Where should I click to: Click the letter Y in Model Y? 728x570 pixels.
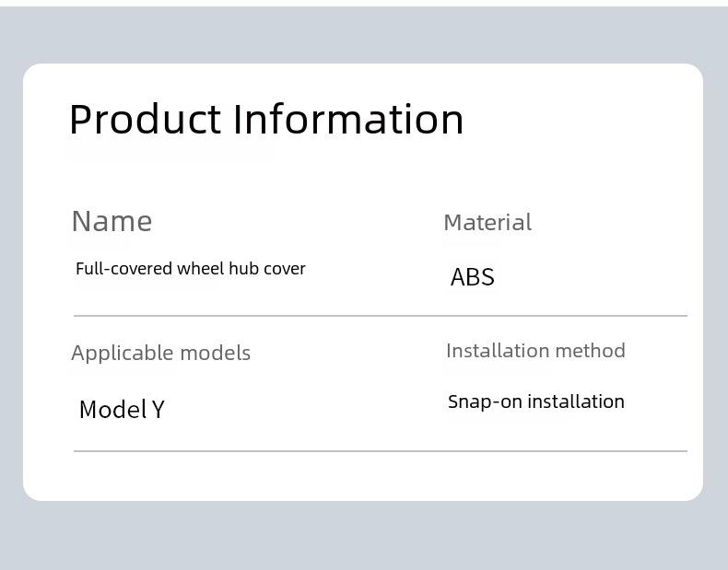pos(158,410)
